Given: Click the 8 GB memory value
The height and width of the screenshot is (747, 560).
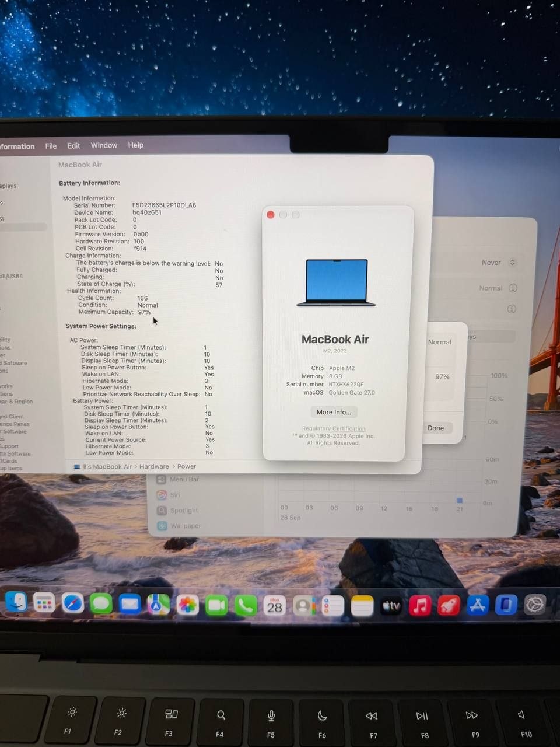Looking at the screenshot, I should coord(335,376).
